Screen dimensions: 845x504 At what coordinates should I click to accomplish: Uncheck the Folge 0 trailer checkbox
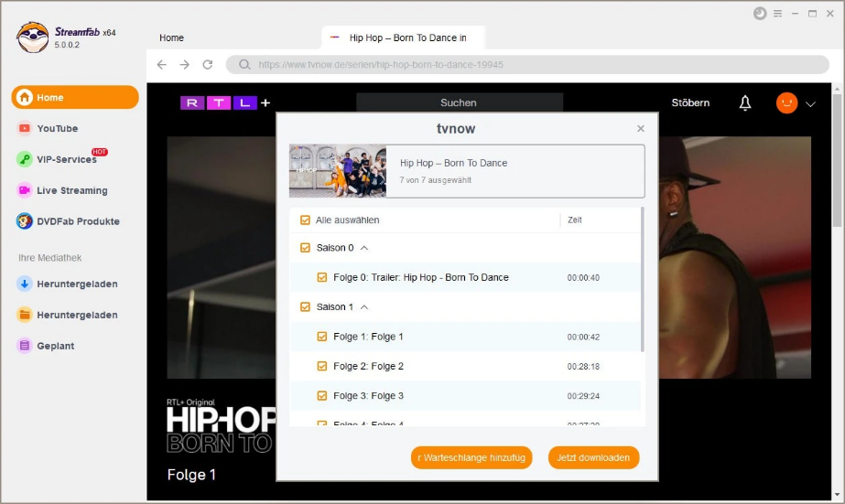pyautogui.click(x=322, y=277)
